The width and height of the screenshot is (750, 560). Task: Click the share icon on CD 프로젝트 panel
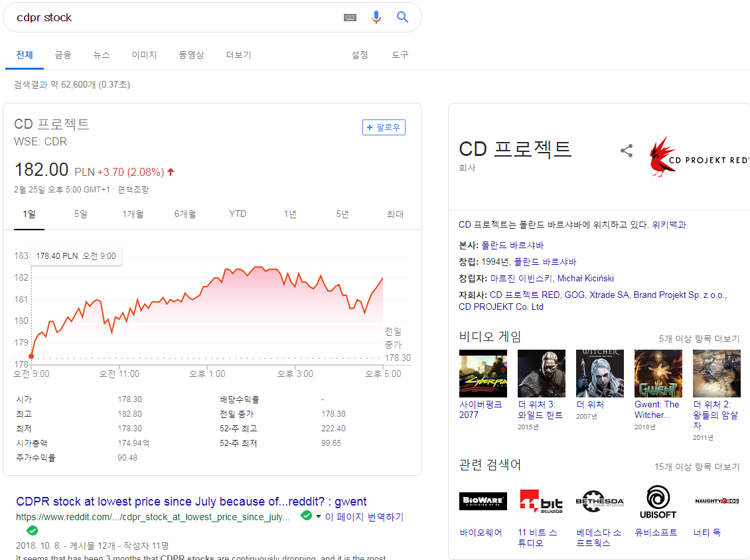click(x=627, y=151)
